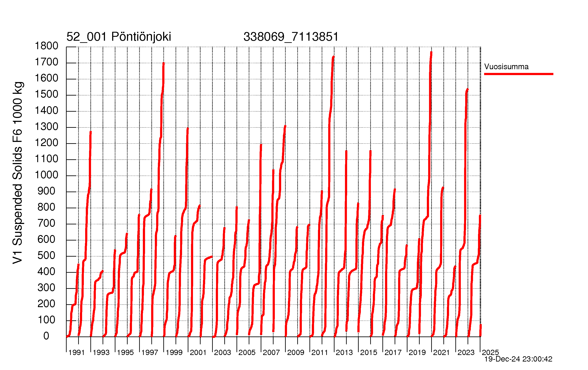Click the 2012 curve peak near 1740

334,57
